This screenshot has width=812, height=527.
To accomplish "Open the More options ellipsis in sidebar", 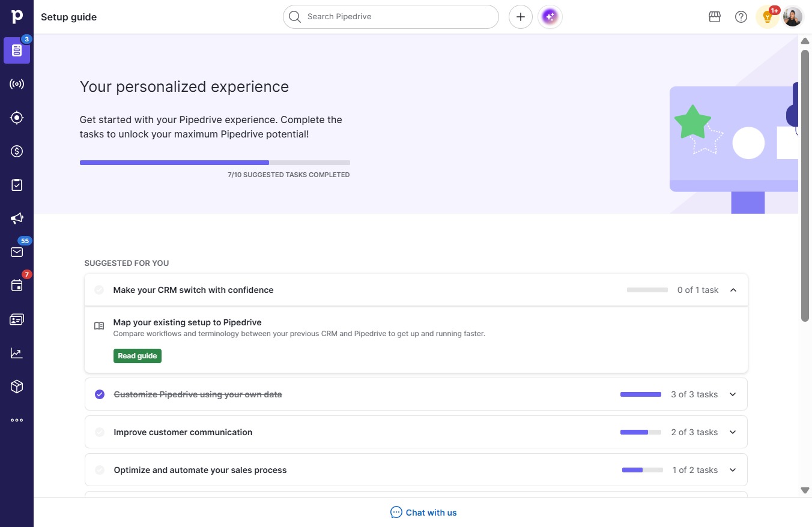I will [x=17, y=420].
